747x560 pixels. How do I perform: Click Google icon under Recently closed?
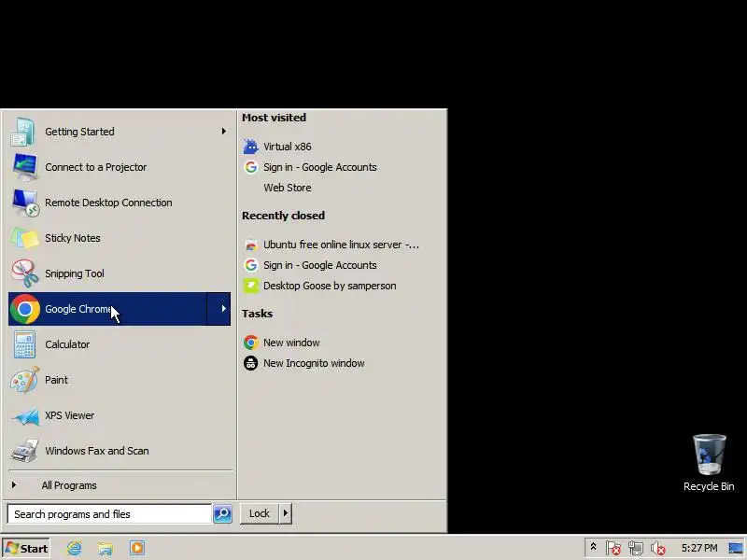pos(250,265)
